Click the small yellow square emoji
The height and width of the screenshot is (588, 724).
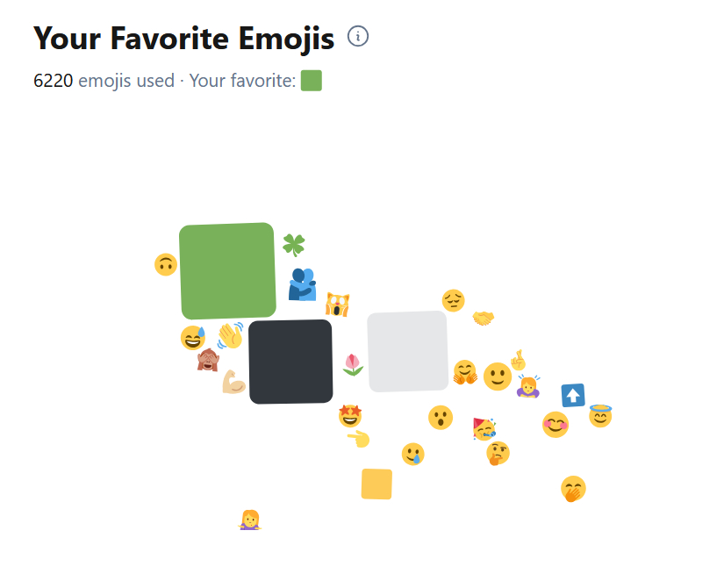[376, 484]
